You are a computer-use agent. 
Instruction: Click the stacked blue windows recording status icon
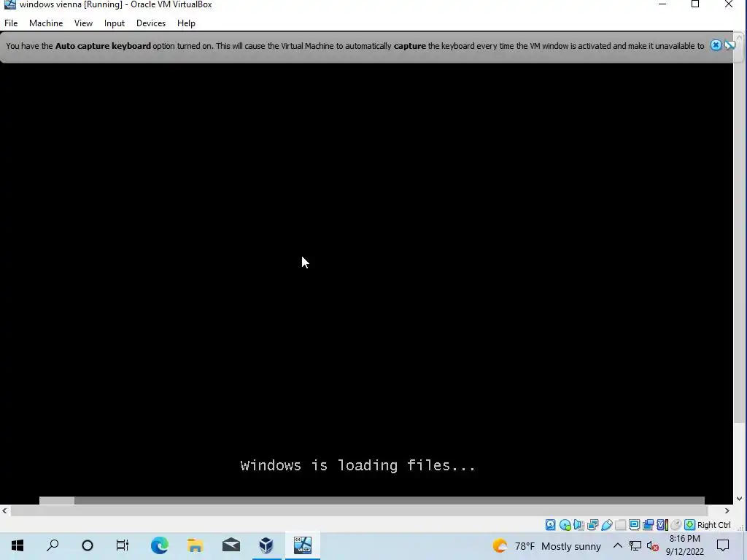[x=648, y=525]
